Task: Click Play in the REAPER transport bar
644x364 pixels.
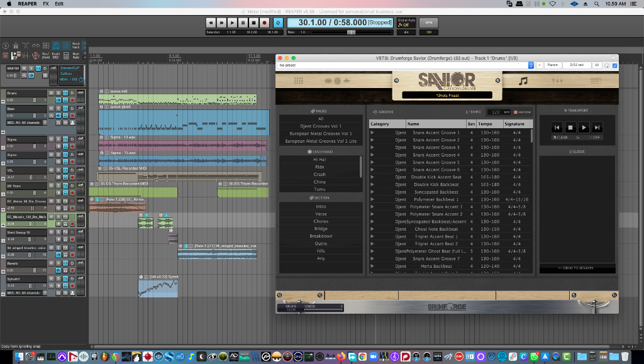Action: [232, 23]
